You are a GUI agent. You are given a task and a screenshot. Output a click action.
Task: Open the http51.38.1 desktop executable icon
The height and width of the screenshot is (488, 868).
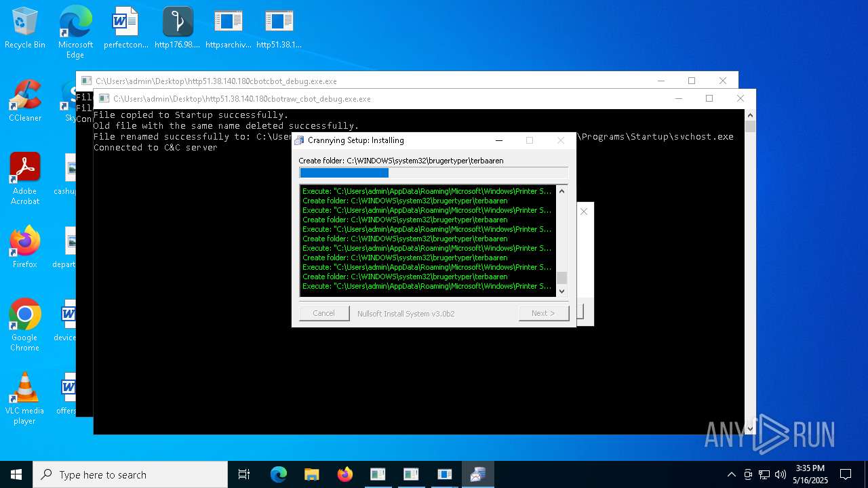pyautogui.click(x=279, y=28)
